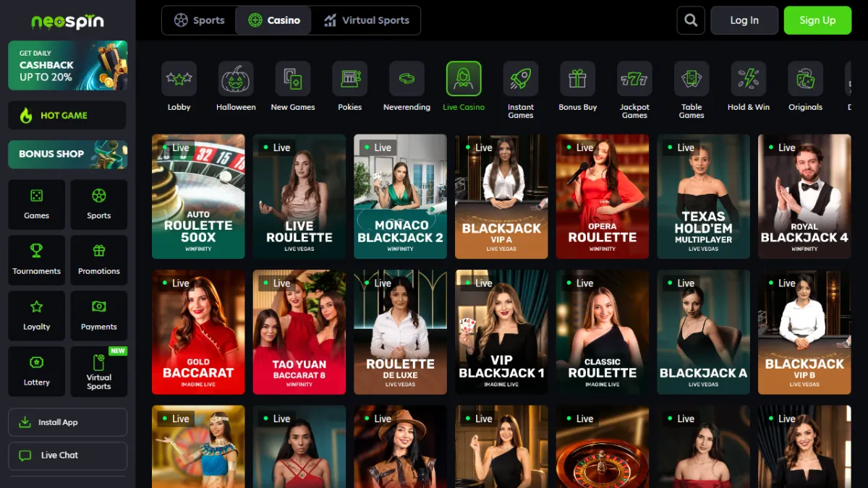Image resolution: width=868 pixels, height=488 pixels.
Task: Select the New Games category icon
Action: point(293,79)
